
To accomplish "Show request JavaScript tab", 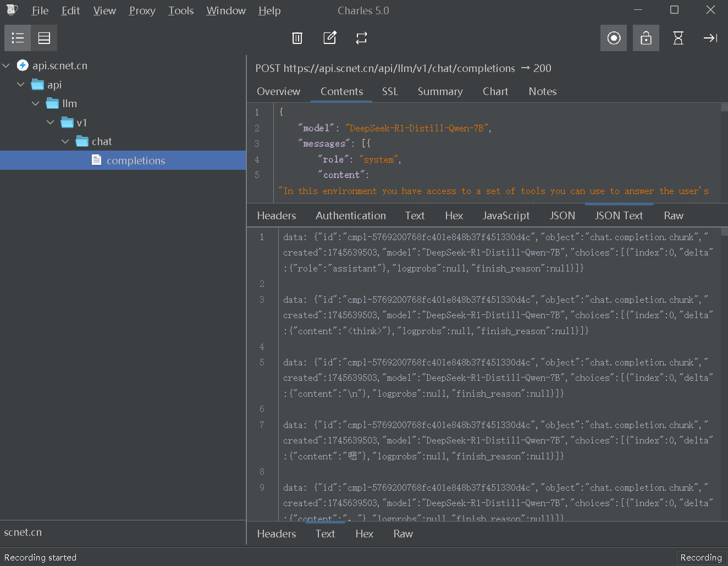I will pos(506,215).
